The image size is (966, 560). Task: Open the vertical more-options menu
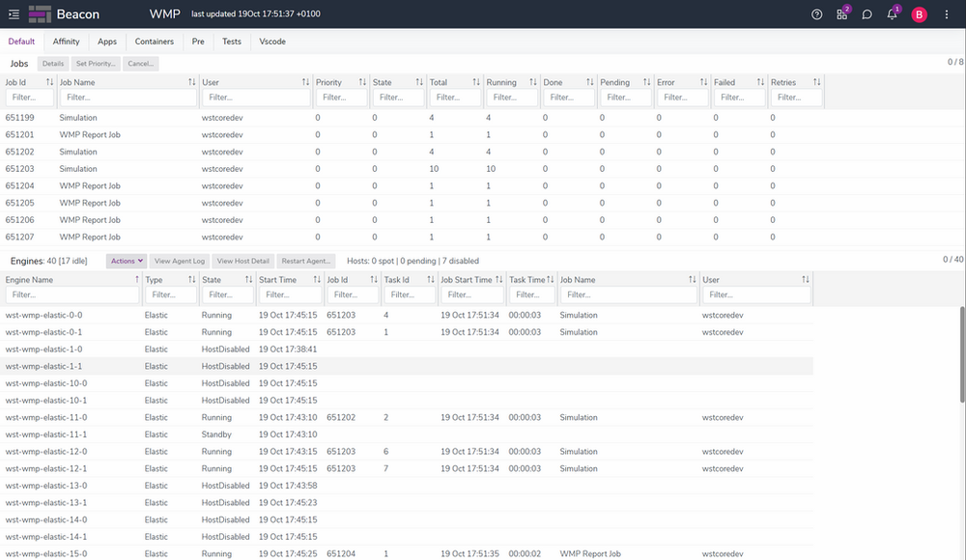[947, 14]
